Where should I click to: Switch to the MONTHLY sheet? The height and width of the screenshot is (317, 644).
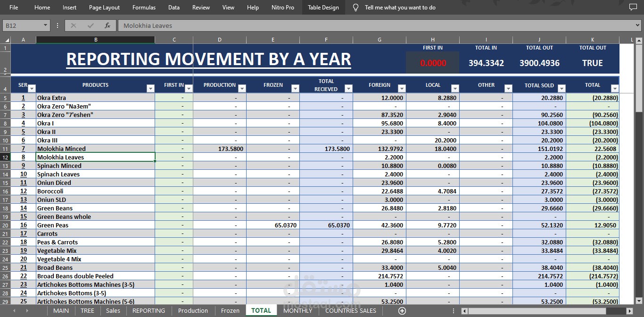point(297,310)
